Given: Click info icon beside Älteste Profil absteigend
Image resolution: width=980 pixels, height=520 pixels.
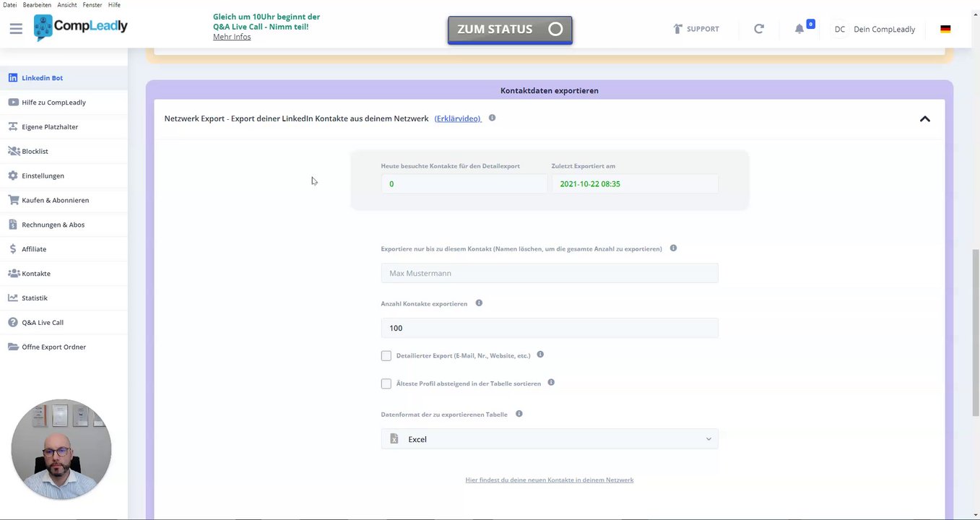Looking at the screenshot, I should tap(551, 383).
